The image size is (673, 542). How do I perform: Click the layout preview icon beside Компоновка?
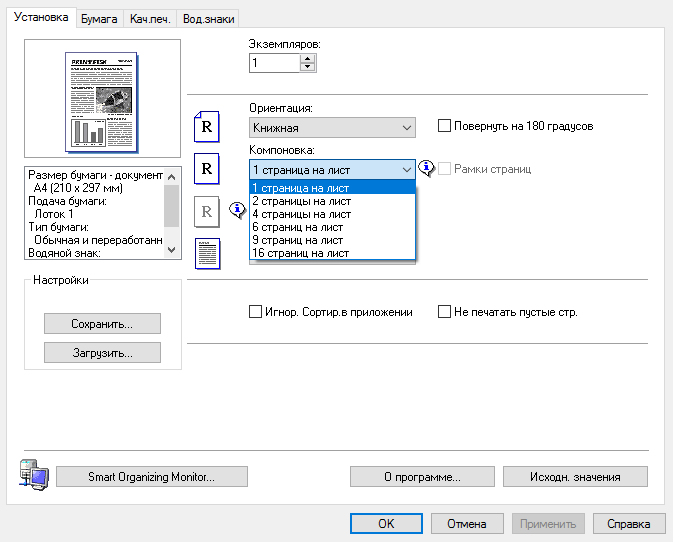(x=206, y=168)
